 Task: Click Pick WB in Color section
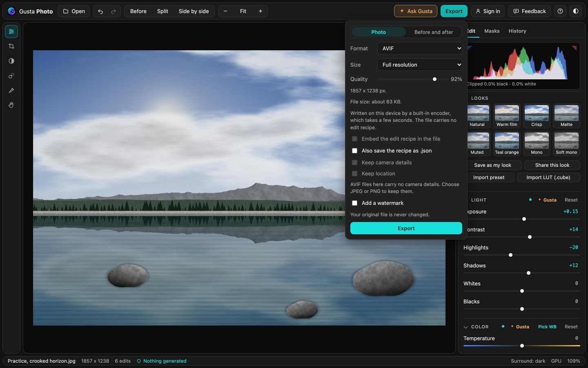pos(547,327)
